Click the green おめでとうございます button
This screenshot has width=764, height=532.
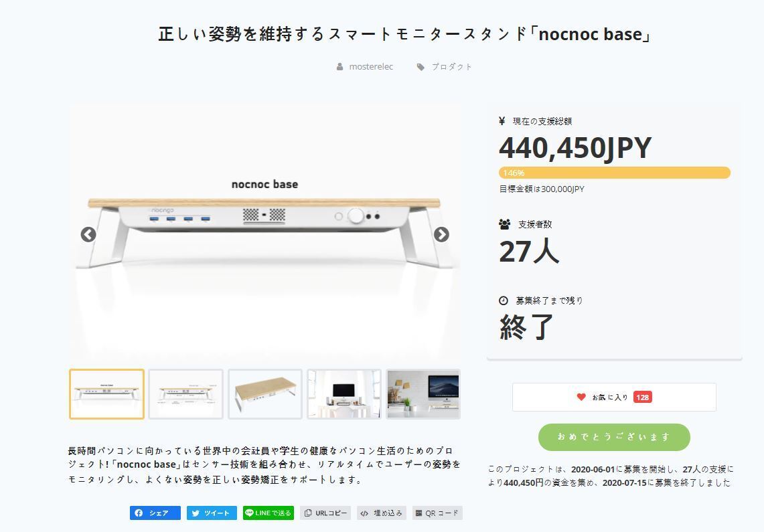point(614,437)
